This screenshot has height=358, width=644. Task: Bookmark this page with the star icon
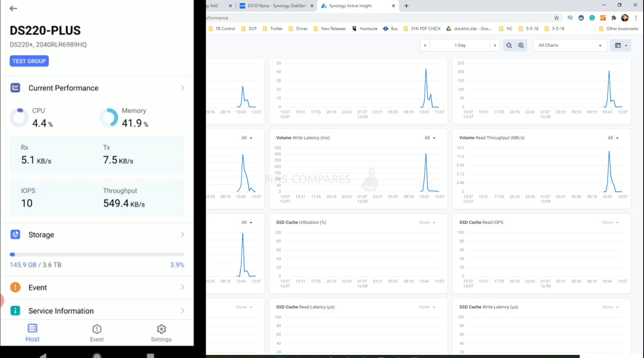[x=557, y=18]
